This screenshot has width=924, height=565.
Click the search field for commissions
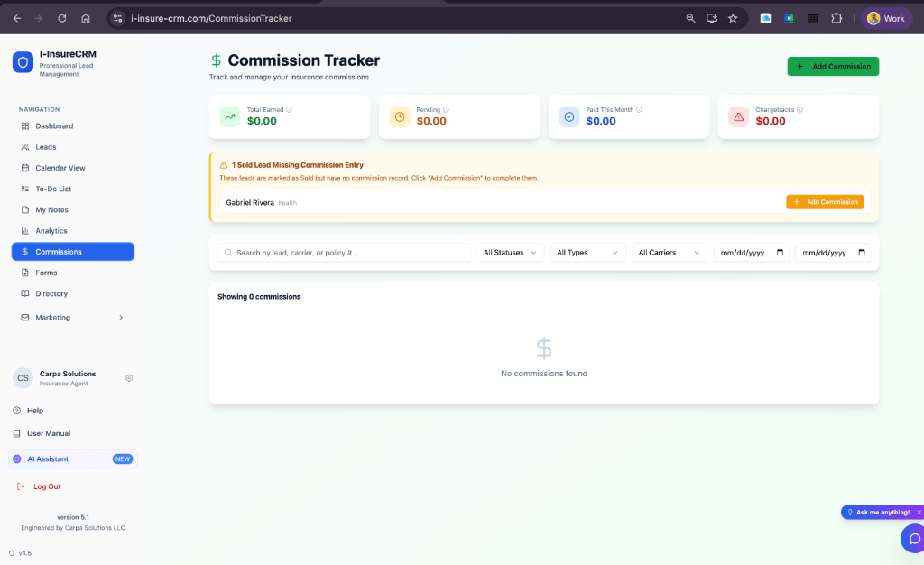[344, 253]
